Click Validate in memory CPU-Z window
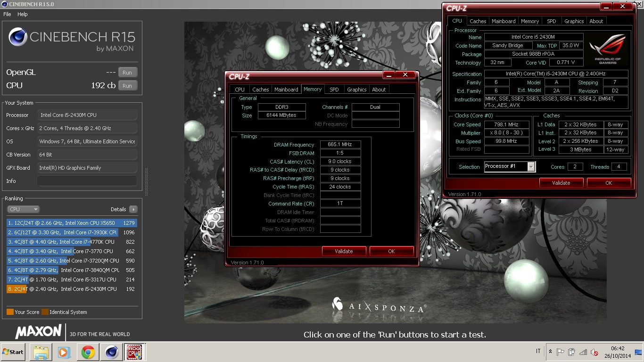Screen dimensions: 644x362 [344, 251]
